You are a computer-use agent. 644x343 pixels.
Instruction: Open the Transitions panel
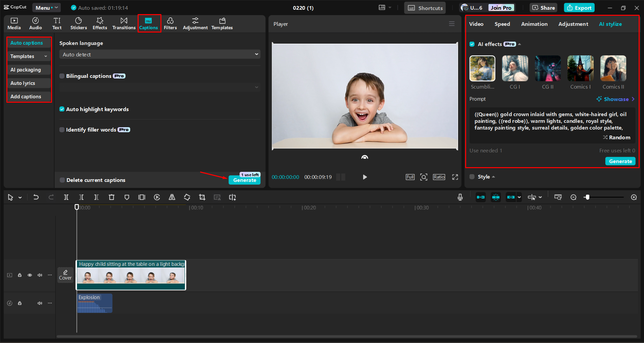123,23
